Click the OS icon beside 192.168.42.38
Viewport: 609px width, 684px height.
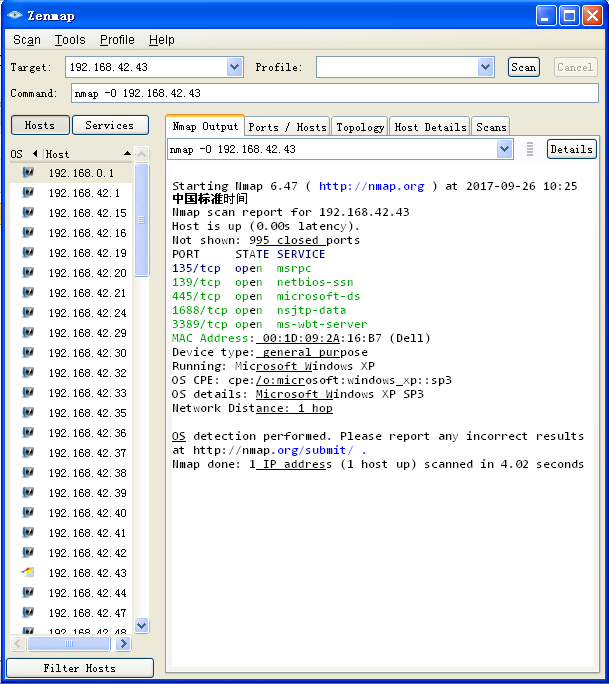point(28,472)
